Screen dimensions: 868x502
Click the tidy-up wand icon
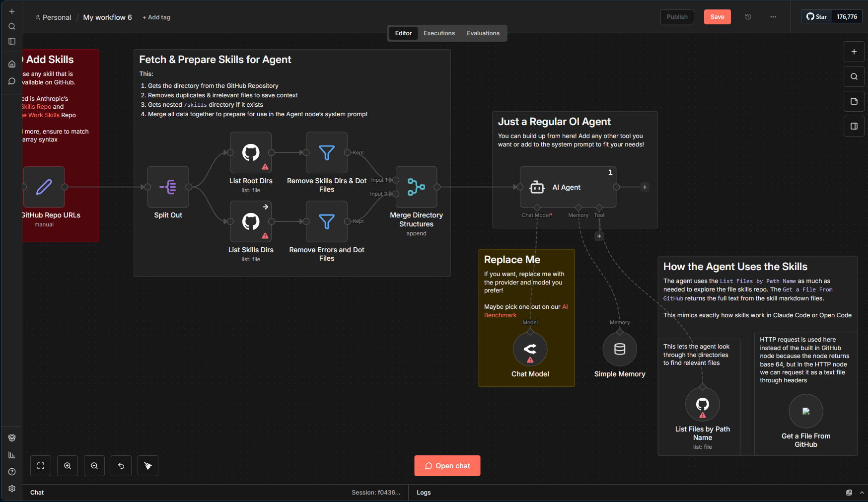click(x=147, y=465)
